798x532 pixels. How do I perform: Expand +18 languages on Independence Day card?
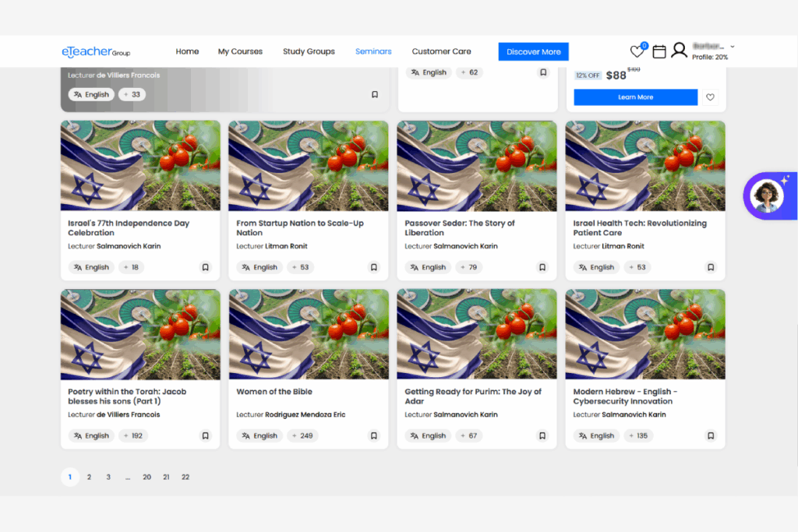[131, 267]
